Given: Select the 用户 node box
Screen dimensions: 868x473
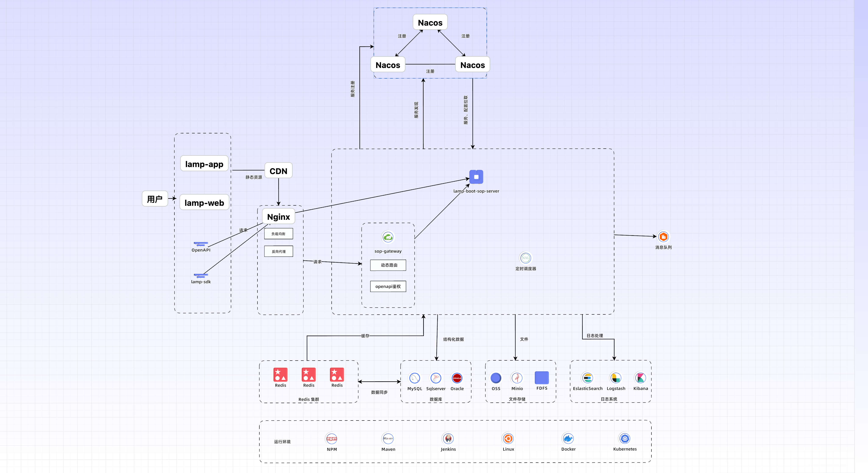Looking at the screenshot, I should click(x=155, y=199).
